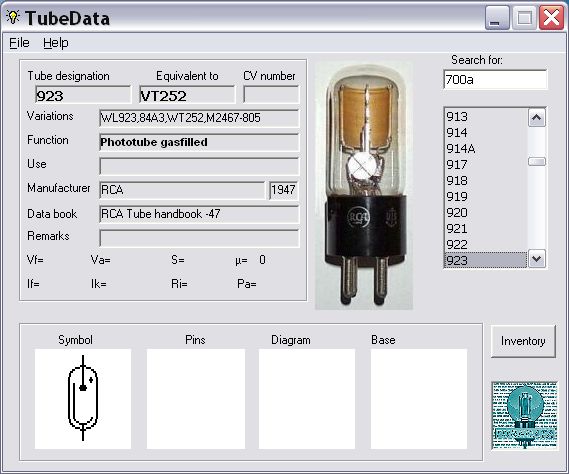569x474 pixels.
Task: Click the μ= value 0
Action: (x=262, y=260)
